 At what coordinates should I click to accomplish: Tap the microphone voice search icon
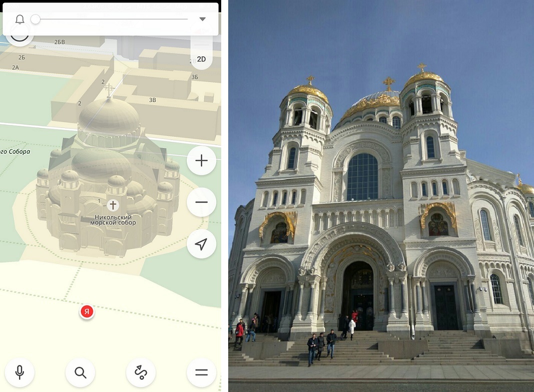point(20,372)
